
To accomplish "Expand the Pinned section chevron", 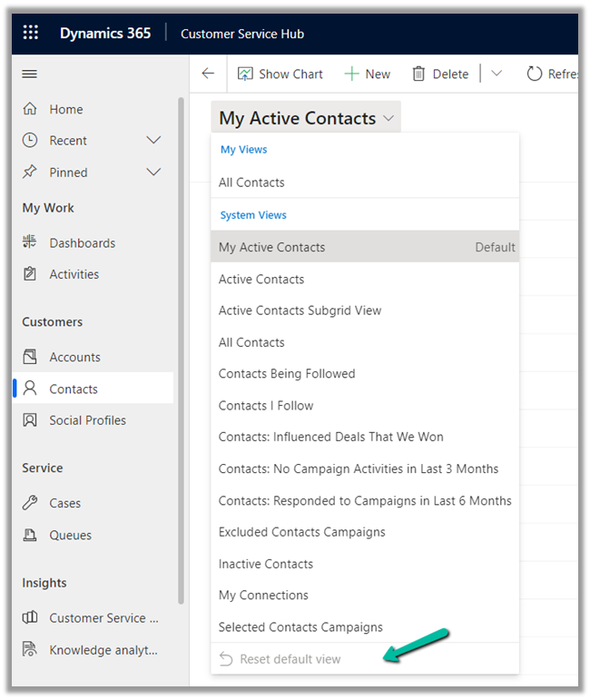I will (153, 173).
